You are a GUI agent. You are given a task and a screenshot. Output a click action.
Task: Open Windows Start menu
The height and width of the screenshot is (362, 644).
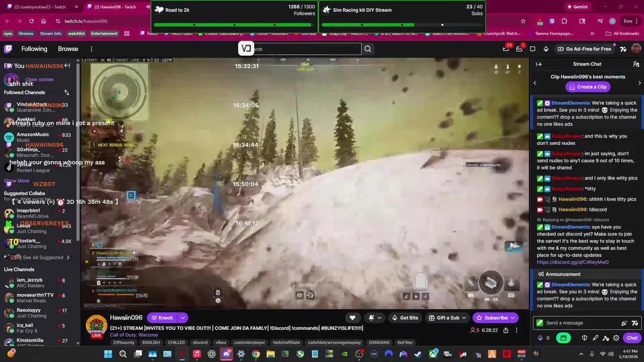108,354
